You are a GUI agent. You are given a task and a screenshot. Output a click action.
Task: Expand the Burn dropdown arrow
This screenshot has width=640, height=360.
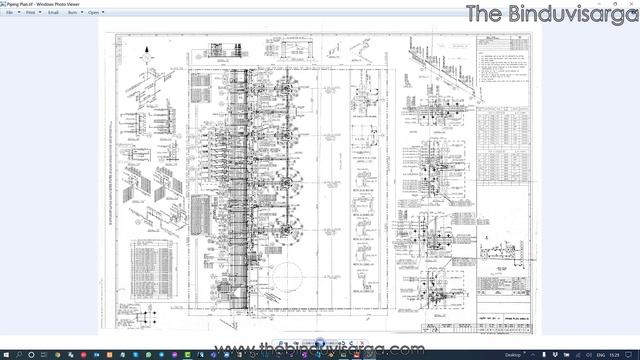point(82,12)
